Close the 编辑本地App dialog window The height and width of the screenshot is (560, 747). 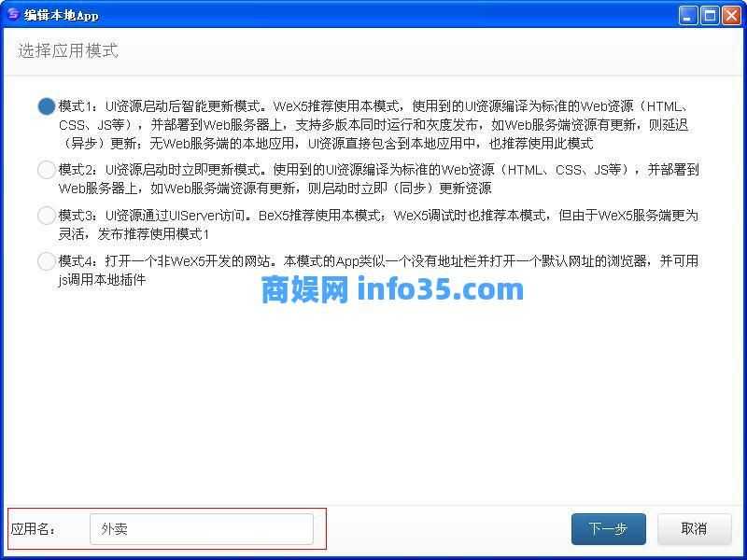tap(731, 16)
